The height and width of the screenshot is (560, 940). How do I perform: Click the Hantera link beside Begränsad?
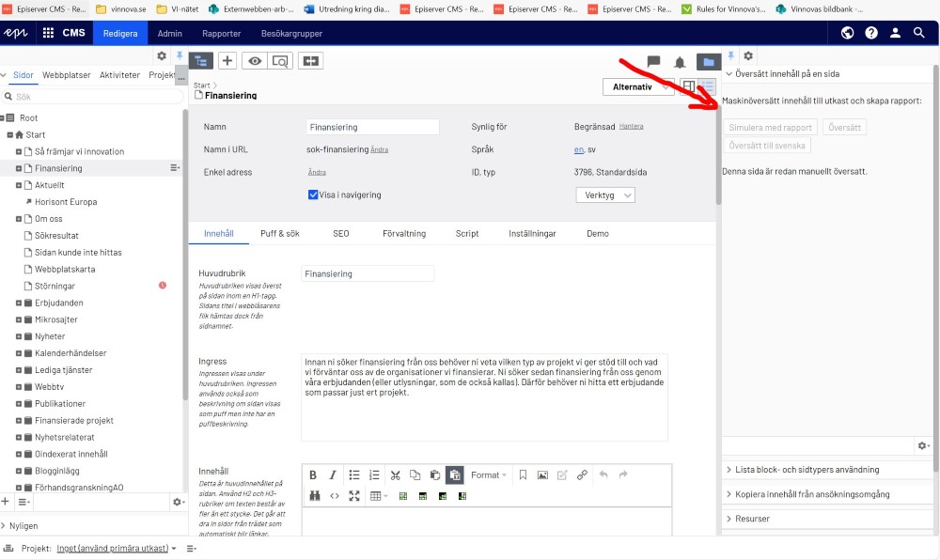click(x=632, y=126)
